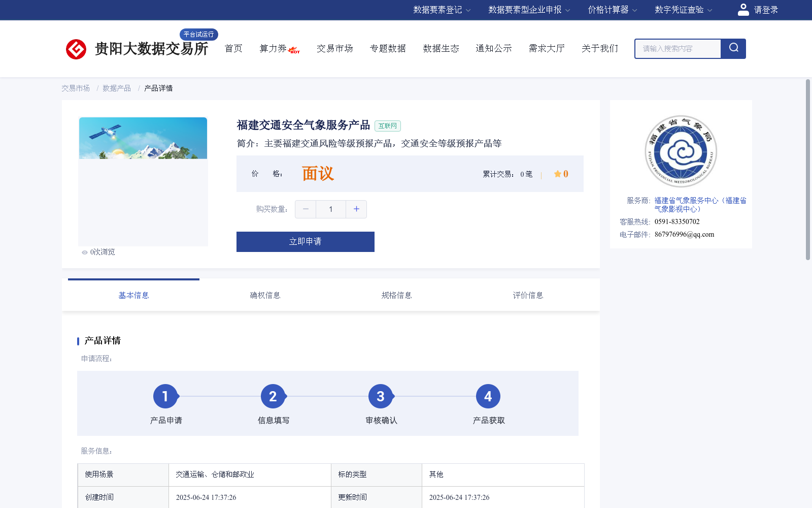Open the 算力券 nav item

(x=273, y=49)
